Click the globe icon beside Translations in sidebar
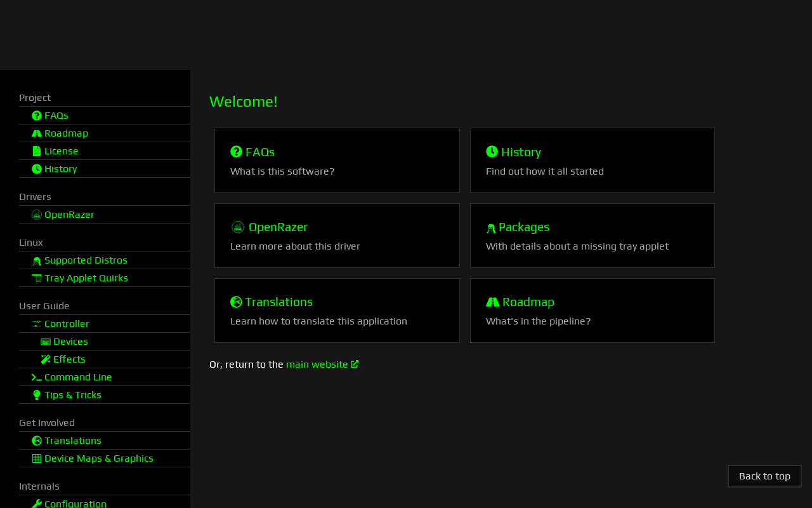Viewport: 812px width, 508px height. [37, 441]
